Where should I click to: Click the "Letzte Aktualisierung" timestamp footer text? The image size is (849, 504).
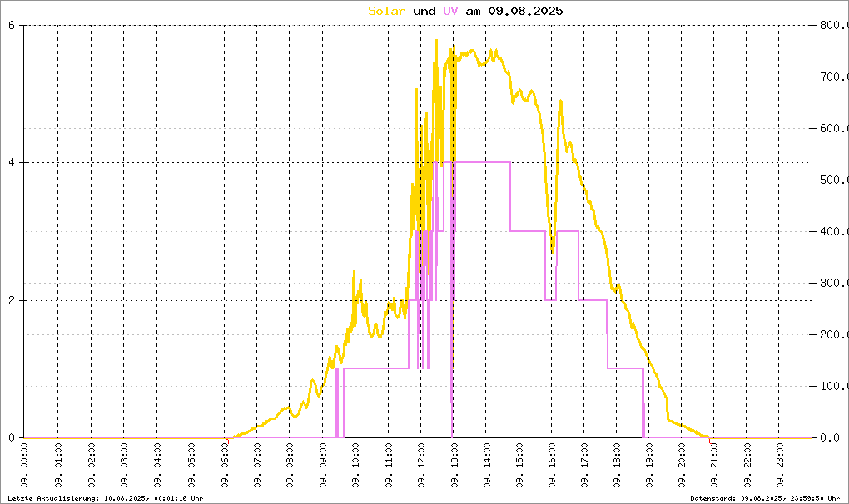point(106,498)
